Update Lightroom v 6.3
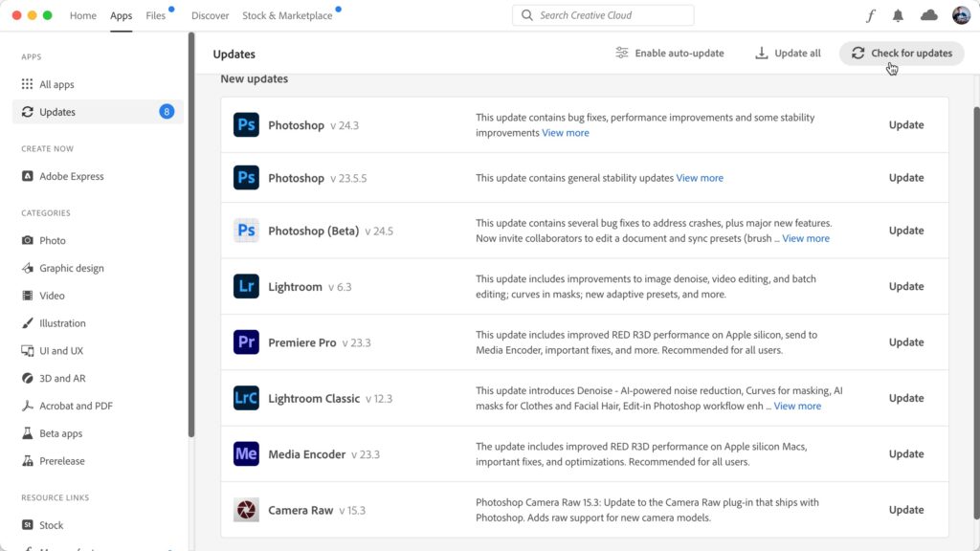980x551 pixels. 905,286
